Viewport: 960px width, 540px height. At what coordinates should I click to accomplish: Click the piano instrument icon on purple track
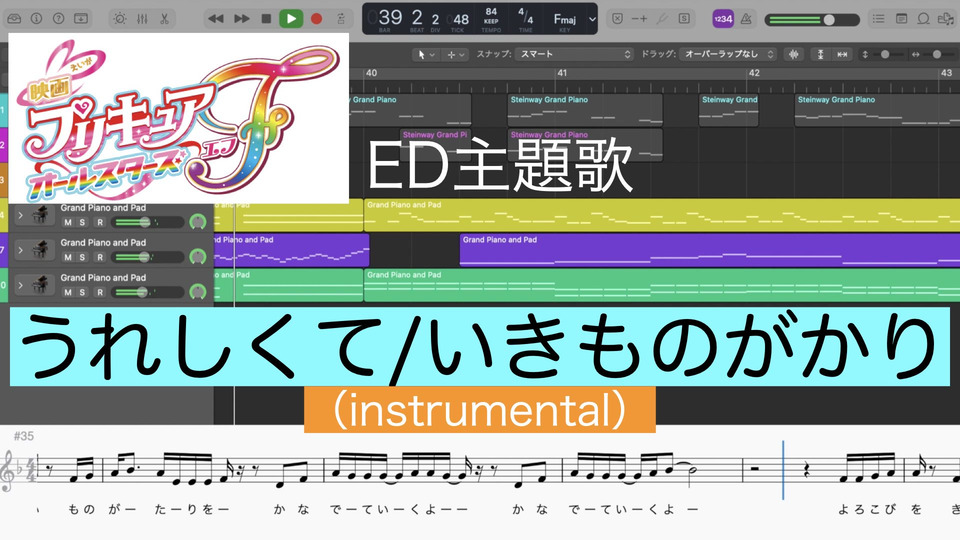click(x=40, y=250)
